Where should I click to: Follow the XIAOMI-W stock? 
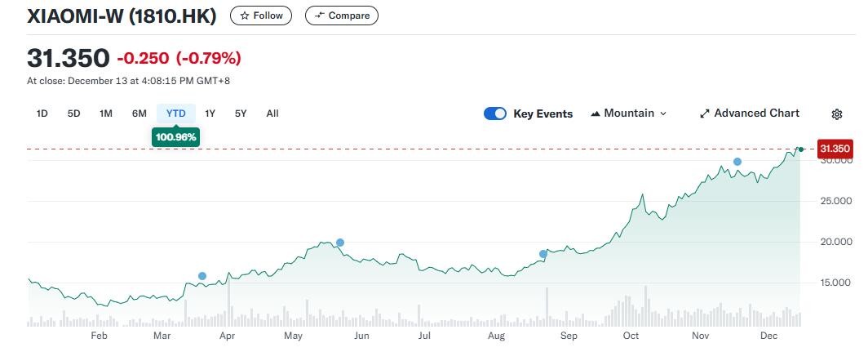click(261, 16)
